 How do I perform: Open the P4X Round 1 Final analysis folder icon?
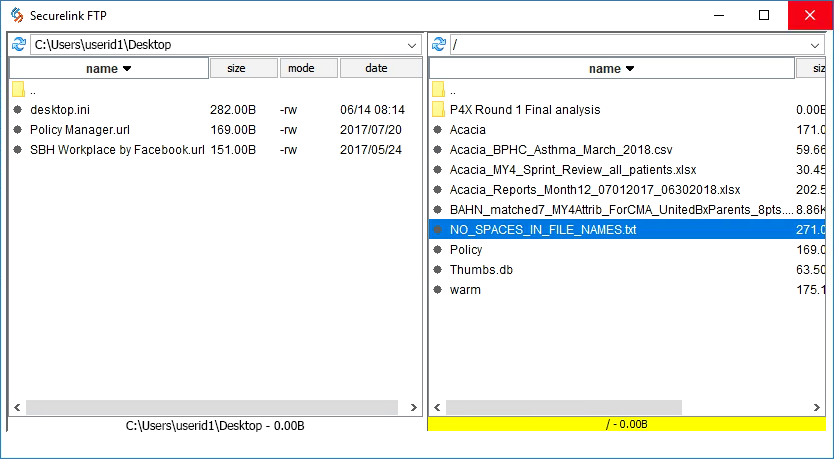[438, 110]
